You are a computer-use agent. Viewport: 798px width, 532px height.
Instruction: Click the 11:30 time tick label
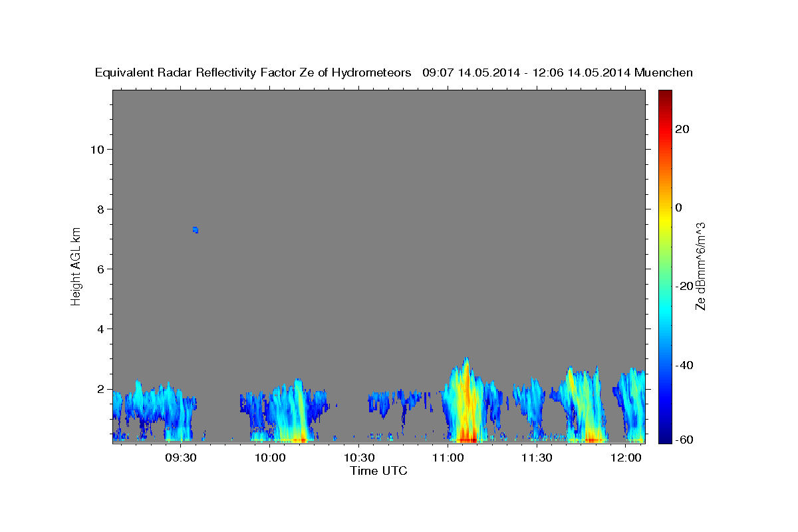pyautogui.click(x=537, y=458)
